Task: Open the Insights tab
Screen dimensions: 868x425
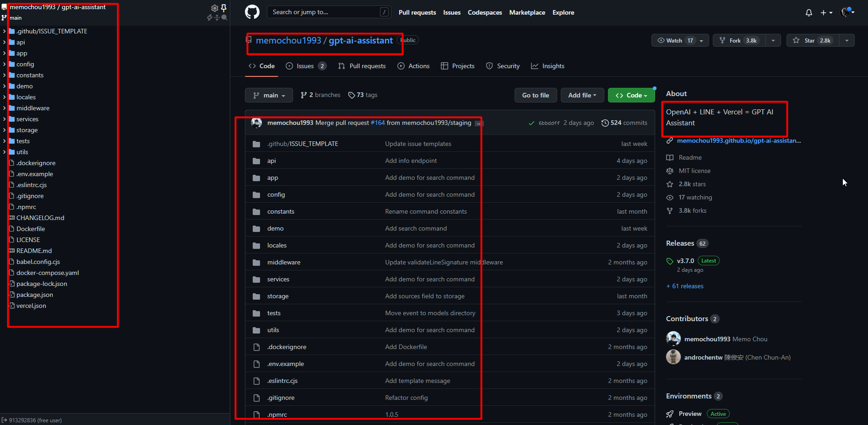Action: tap(548, 66)
